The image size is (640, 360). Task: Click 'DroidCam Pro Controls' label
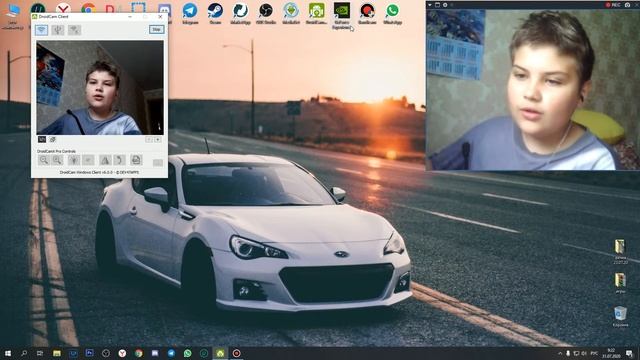[56, 151]
